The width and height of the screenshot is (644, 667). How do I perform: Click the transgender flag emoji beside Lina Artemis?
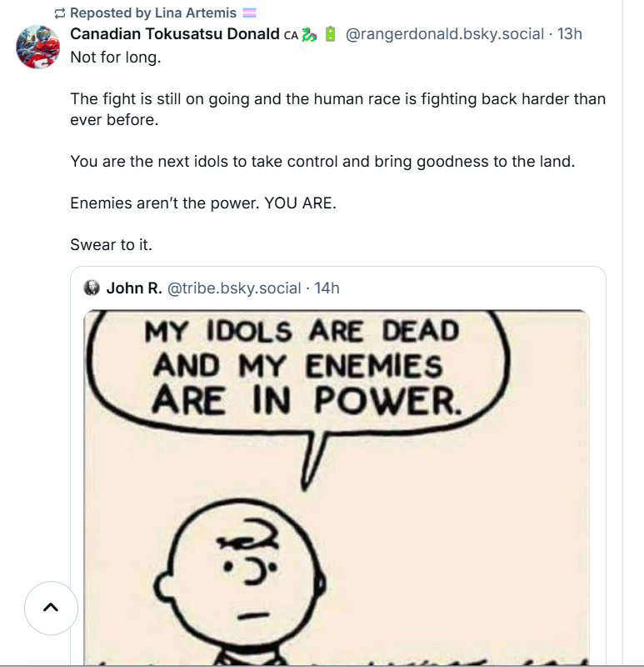248,13
